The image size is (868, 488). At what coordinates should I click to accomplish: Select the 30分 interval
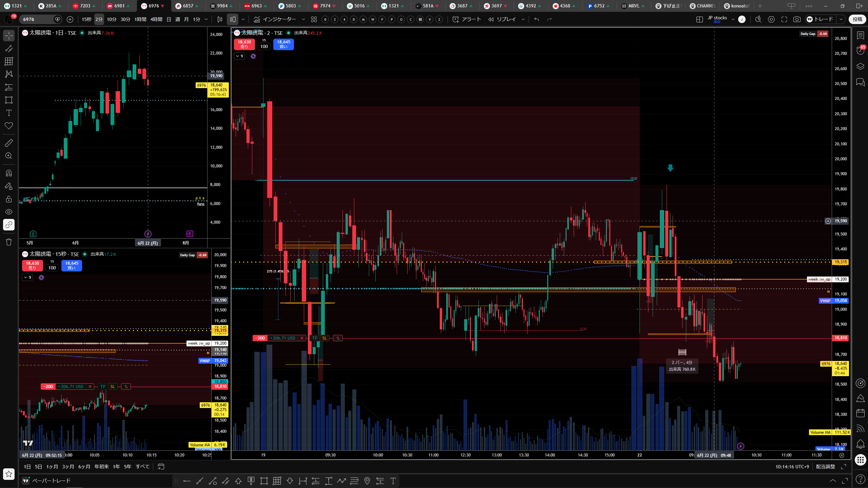(x=125, y=19)
